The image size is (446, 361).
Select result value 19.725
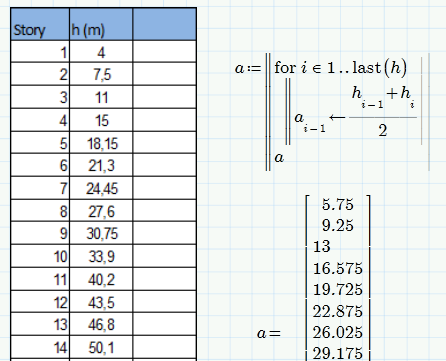(x=338, y=289)
